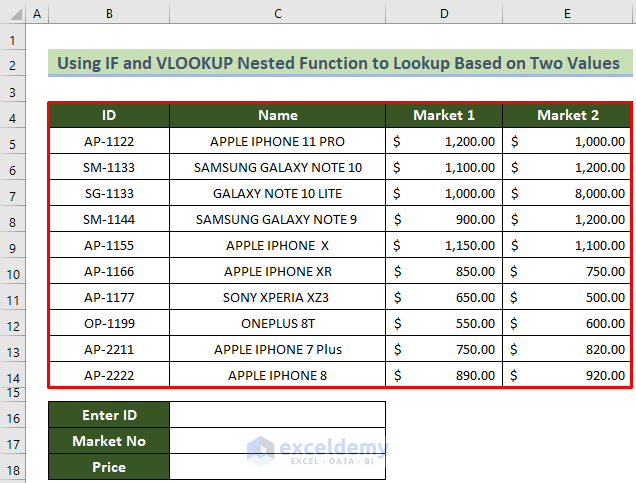Select SAMSUNG GALAXY NOTE 9 cell
Image resolution: width=636 pixels, height=483 pixels.
[x=277, y=219]
